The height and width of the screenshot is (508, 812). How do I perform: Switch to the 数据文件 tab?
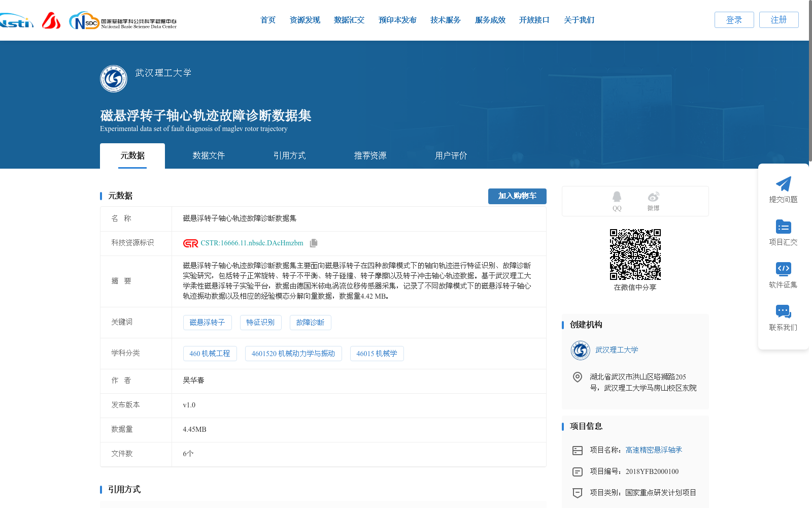coord(209,155)
